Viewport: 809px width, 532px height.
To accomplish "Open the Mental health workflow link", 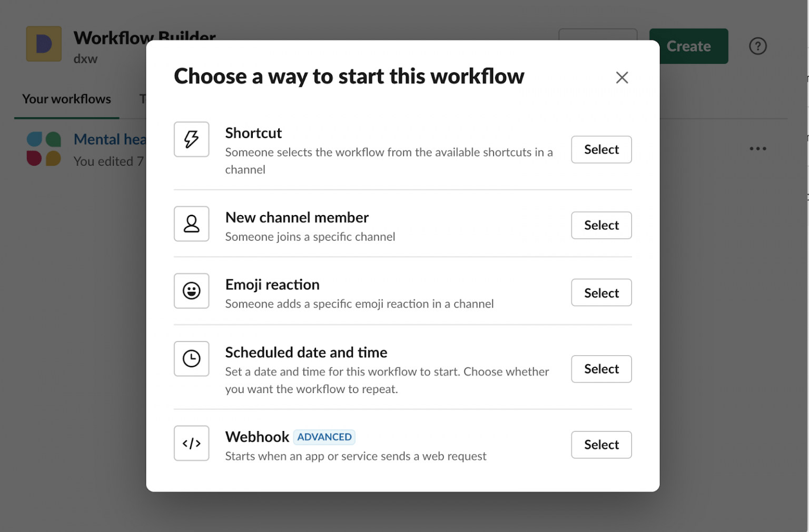I will (109, 139).
